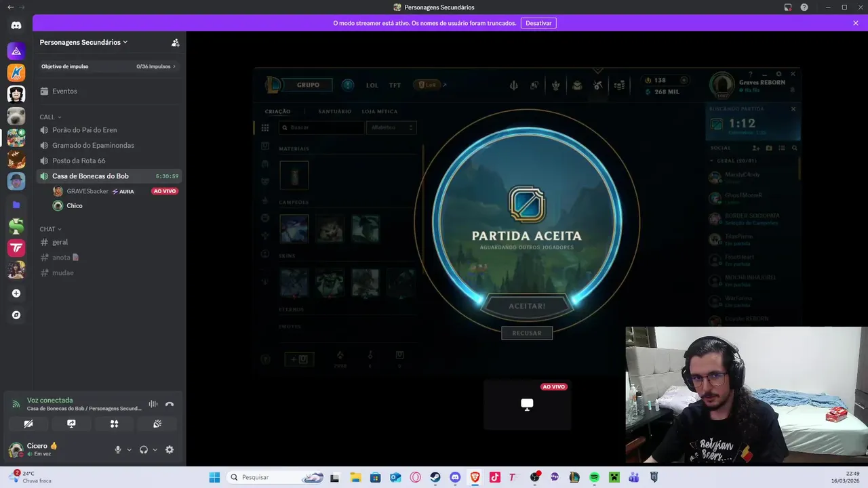Viewport: 868px width, 488px height.
Task: Click the ACEITAR! match button
Action: tap(527, 306)
